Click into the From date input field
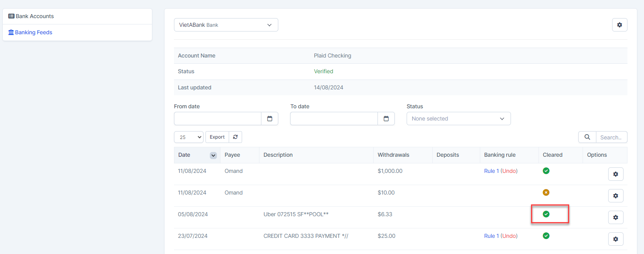 click(218, 119)
